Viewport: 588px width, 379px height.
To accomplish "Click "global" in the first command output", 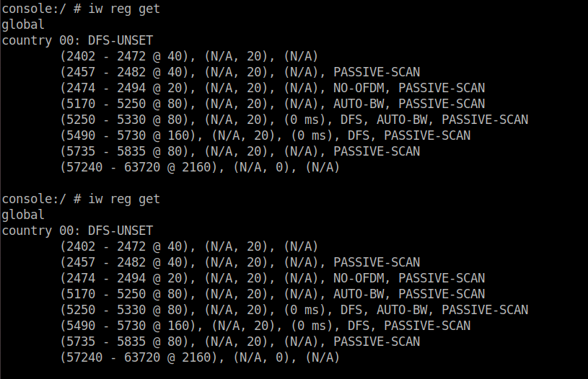I will click(x=23, y=24).
